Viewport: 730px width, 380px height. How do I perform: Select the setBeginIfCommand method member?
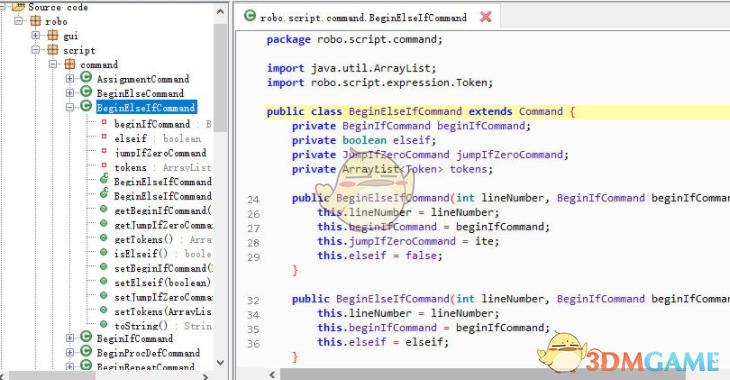(163, 268)
